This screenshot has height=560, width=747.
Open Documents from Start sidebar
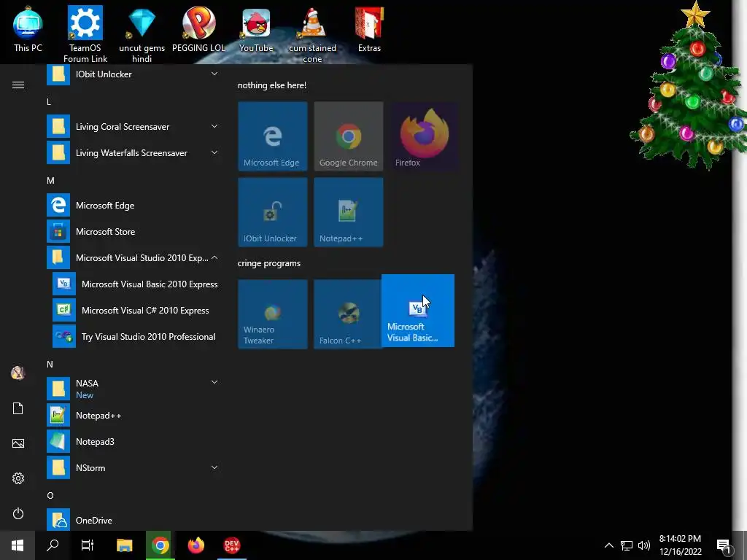coord(18,408)
